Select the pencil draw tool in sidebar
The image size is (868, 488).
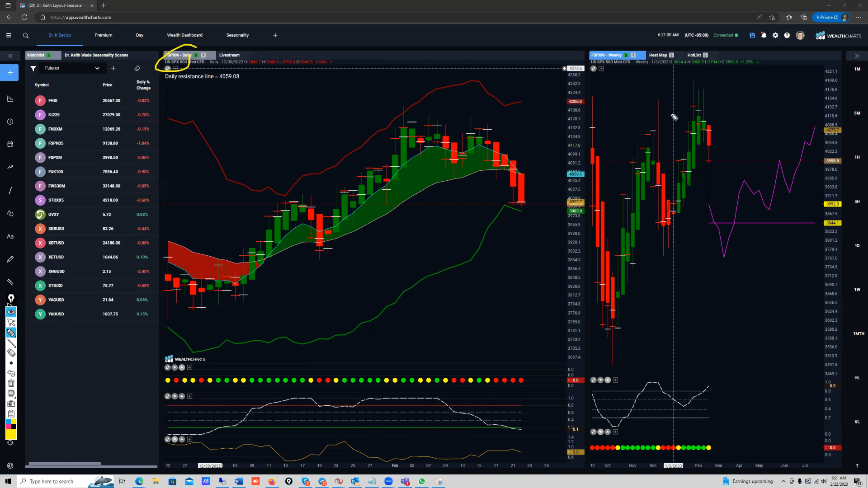coord(10,259)
